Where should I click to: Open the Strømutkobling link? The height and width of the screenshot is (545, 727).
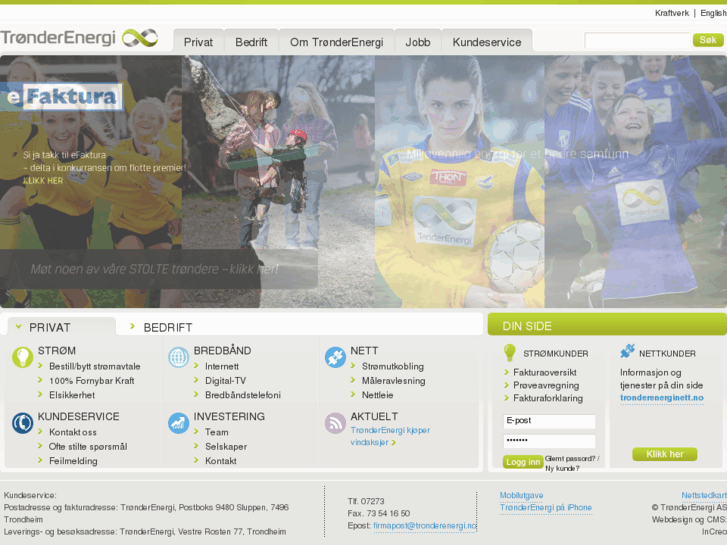393,366
